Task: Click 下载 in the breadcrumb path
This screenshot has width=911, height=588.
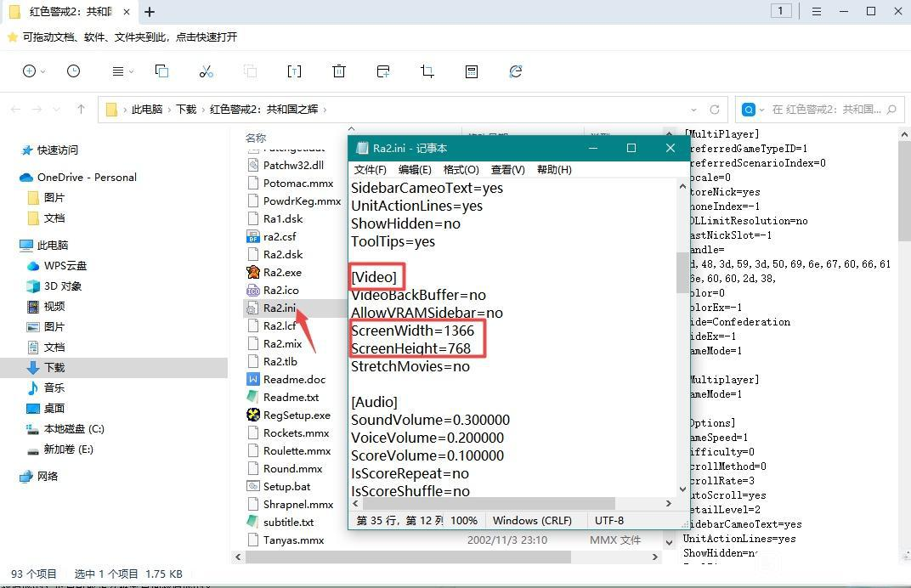Action: coord(186,110)
